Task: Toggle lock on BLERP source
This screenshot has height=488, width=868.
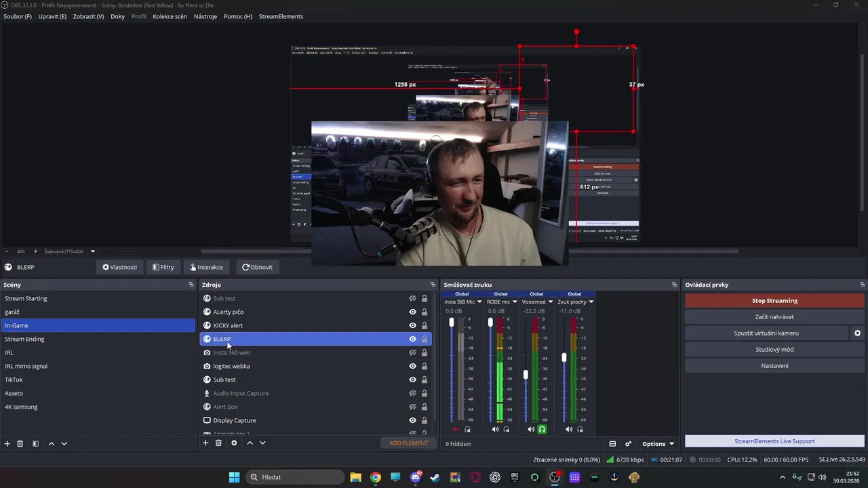Action: 425,339
